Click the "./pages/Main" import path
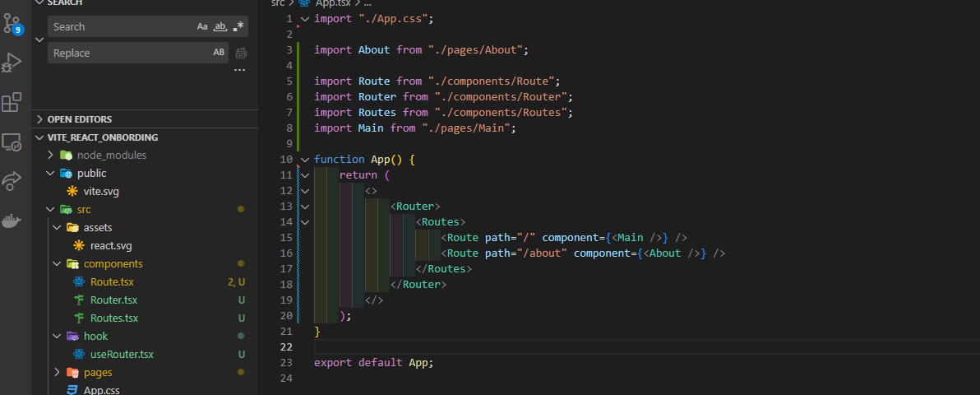The image size is (980, 395). (x=465, y=128)
